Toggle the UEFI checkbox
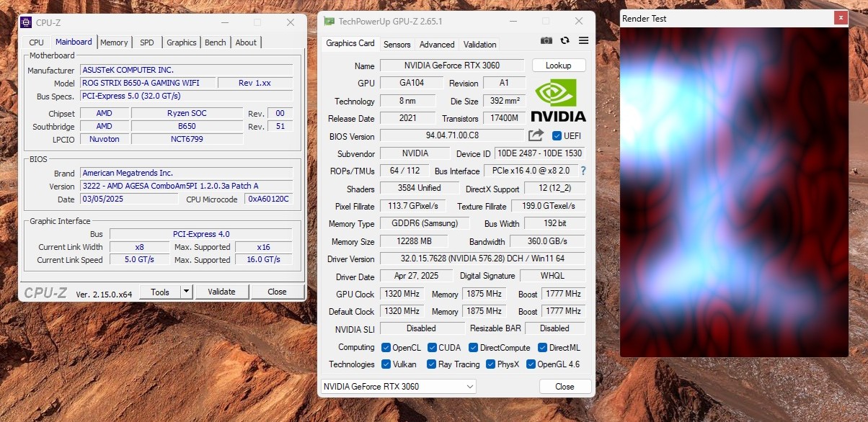Image resolution: width=868 pixels, height=422 pixels. 557,135
